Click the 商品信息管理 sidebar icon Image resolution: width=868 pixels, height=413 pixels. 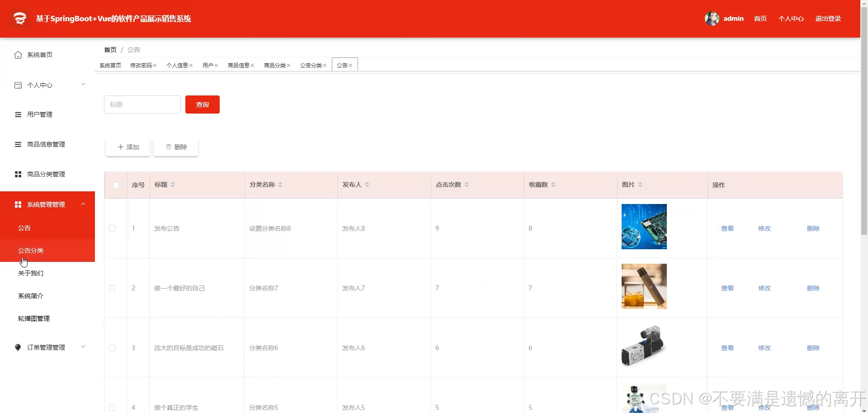click(18, 144)
